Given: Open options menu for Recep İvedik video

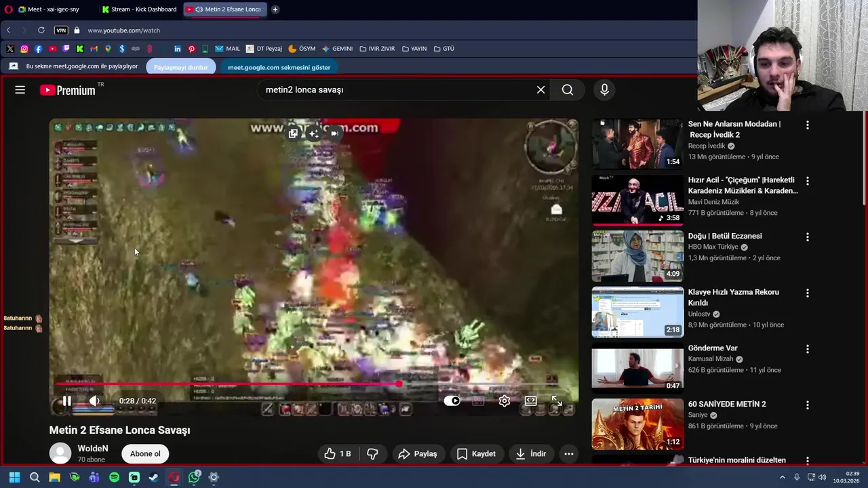Looking at the screenshot, I should coord(807,125).
